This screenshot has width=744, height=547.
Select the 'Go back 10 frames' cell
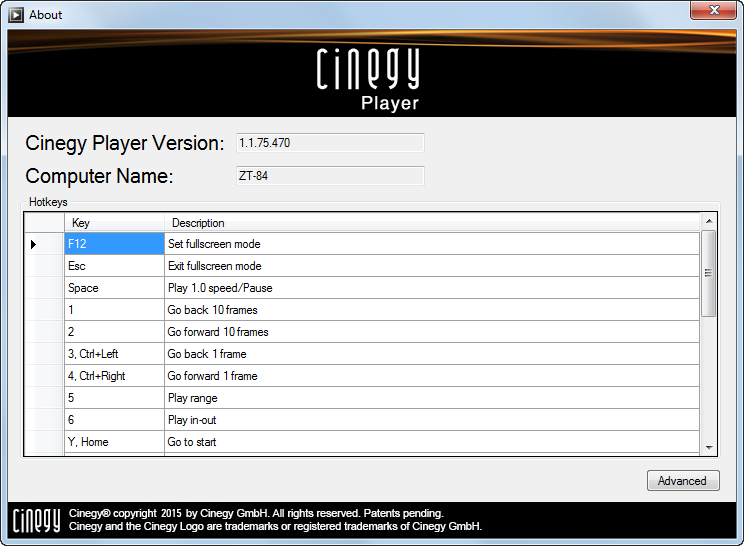click(x=432, y=310)
